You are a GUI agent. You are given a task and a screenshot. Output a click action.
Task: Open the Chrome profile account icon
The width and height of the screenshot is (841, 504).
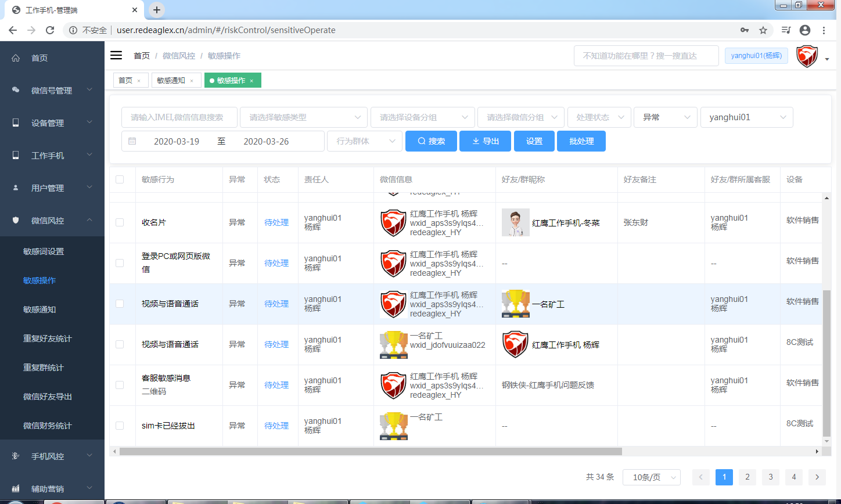(x=804, y=30)
